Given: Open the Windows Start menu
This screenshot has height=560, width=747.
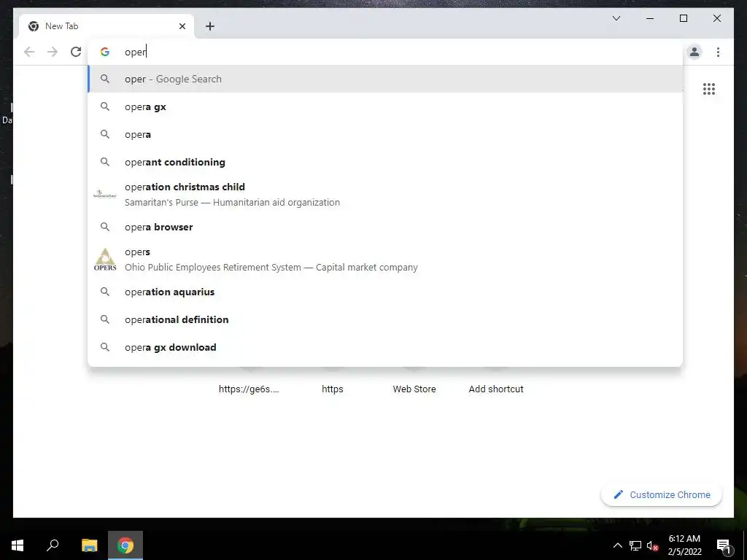Looking at the screenshot, I should (x=18, y=545).
